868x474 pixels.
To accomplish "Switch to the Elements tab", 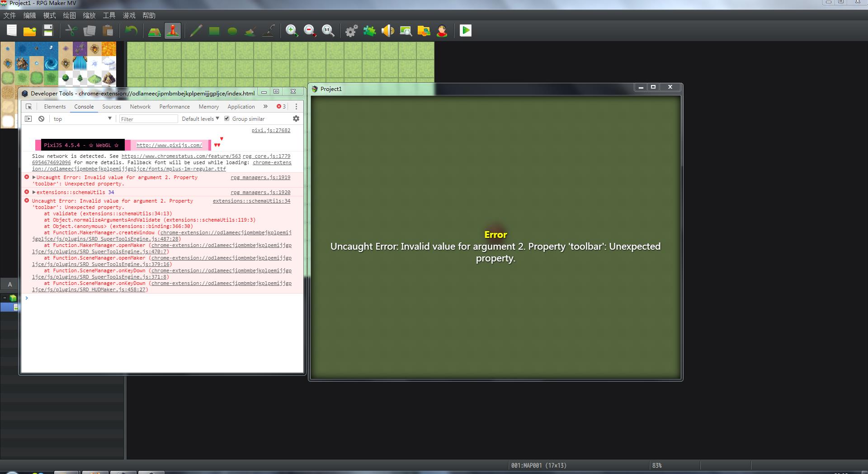I will tap(55, 106).
